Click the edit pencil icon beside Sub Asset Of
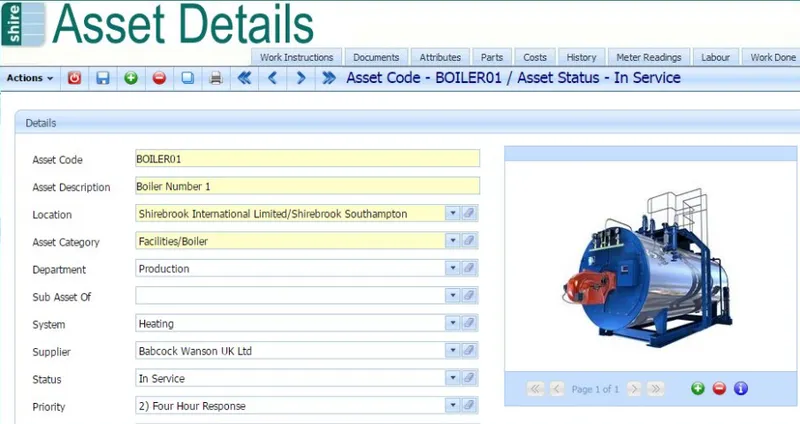This screenshot has width=800, height=424. point(469,295)
